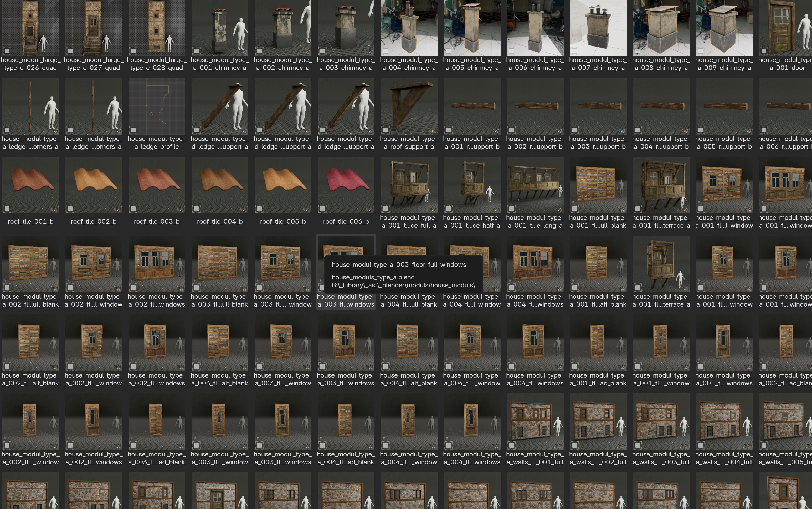Click object icon on a_roof_support_a thumbnail

(386, 130)
